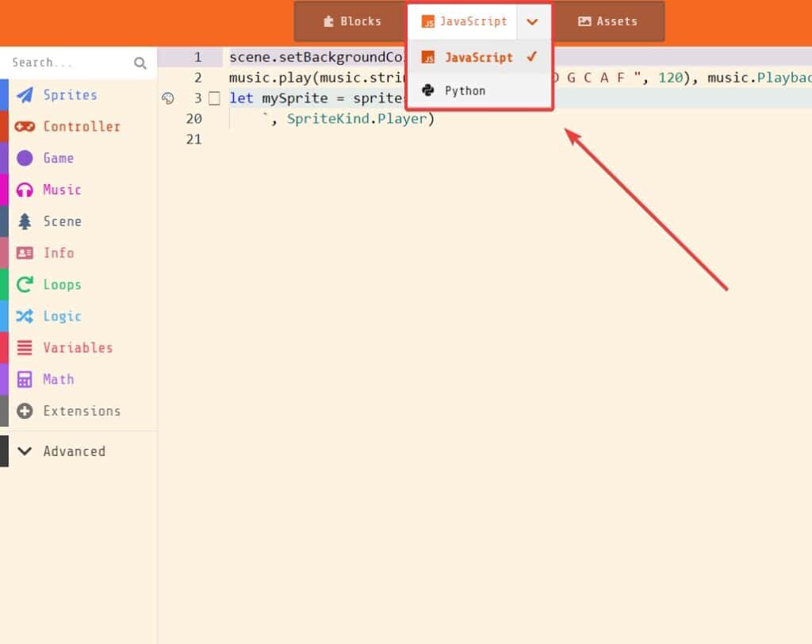Select Python from the language dropdown
Image resolution: width=812 pixels, height=644 pixels.
pos(464,90)
